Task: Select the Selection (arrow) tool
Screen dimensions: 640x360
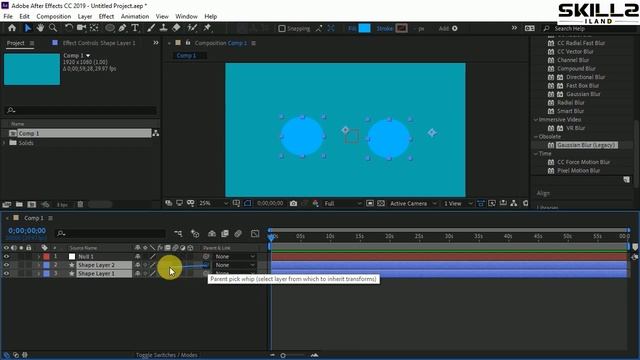Action: [x=27, y=28]
